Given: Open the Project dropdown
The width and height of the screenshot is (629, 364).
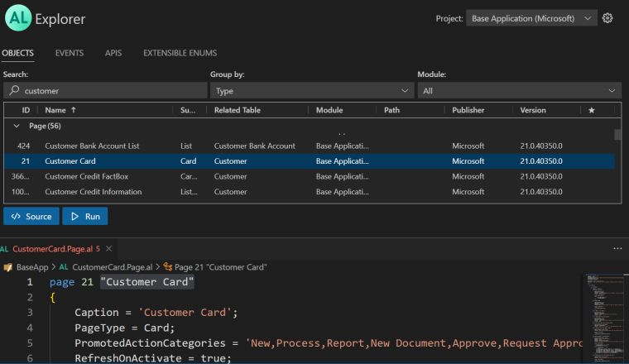Looking at the screenshot, I should (x=531, y=18).
